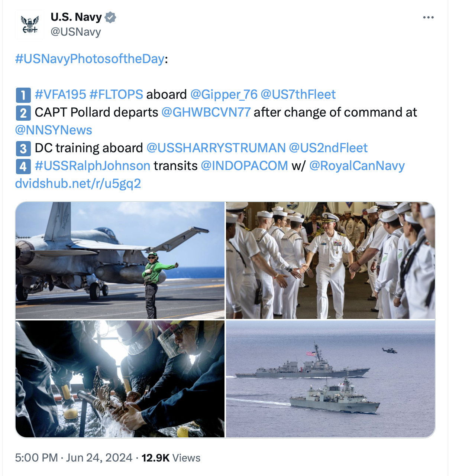Screen dimensions: 449x476
Task: Go to the @NNSYNews profile mention
Action: point(54,130)
